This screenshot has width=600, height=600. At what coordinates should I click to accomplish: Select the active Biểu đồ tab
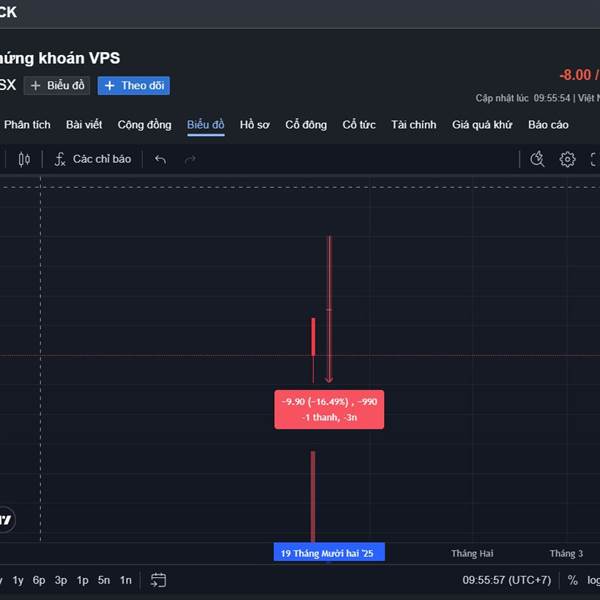(x=205, y=125)
